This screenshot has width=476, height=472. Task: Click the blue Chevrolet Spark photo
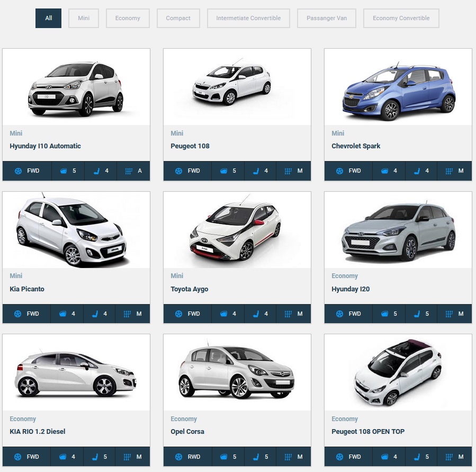(x=398, y=86)
